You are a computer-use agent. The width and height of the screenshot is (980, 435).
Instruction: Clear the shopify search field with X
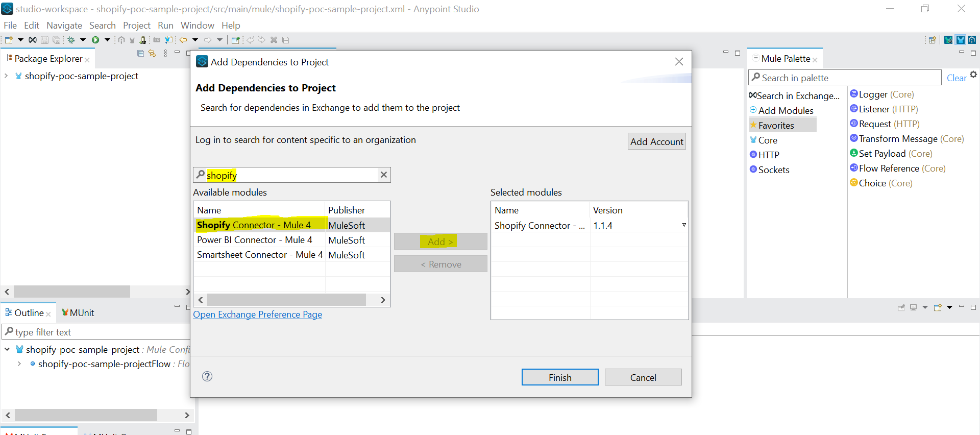384,175
